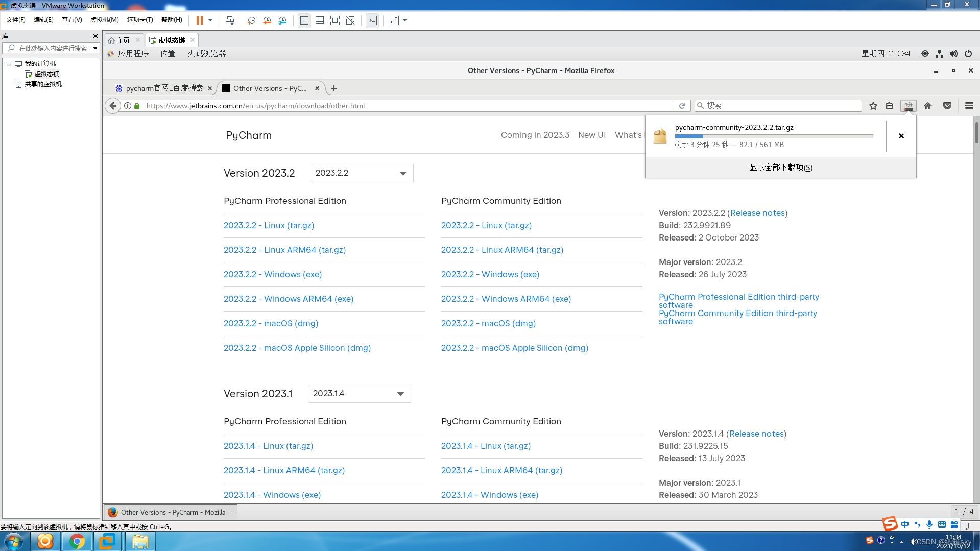
Task: Click guest volume icon in top panel
Action: [x=953, y=53]
